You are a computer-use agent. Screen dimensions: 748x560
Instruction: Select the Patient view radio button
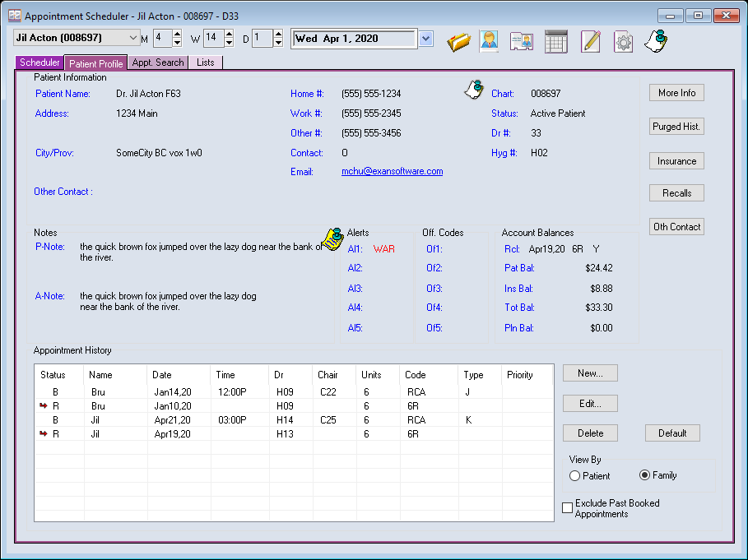coord(574,475)
